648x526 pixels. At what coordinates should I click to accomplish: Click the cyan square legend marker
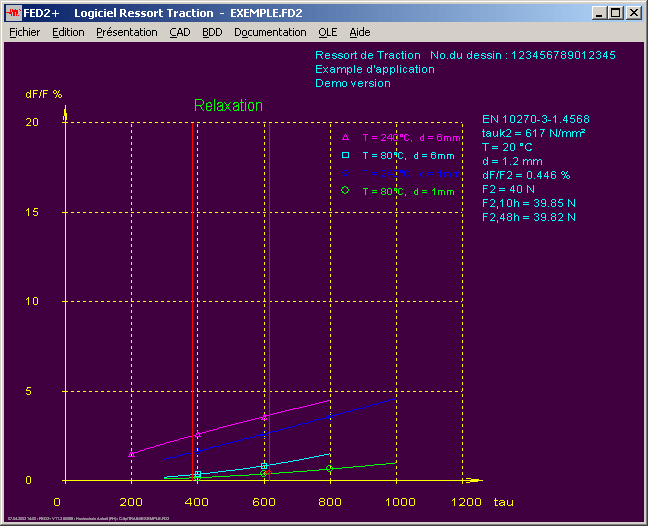[x=345, y=155]
